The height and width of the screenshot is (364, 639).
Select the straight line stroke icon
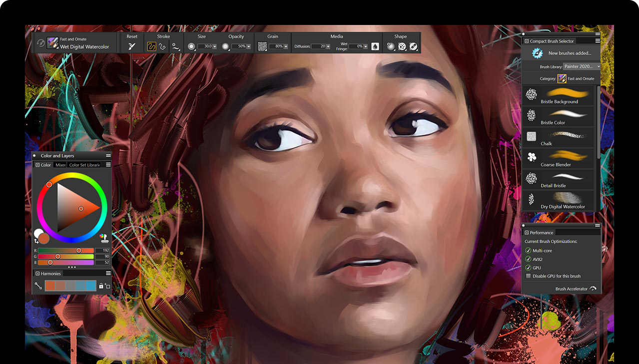point(162,46)
